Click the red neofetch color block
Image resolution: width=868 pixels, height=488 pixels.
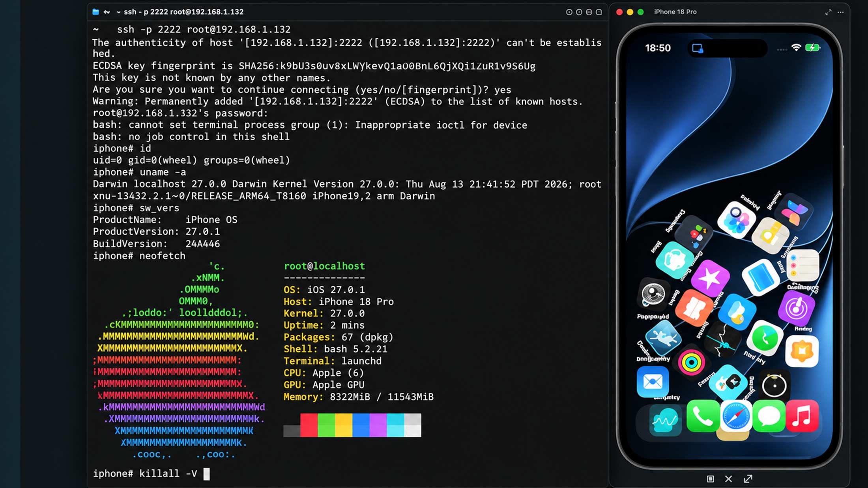coord(309,425)
